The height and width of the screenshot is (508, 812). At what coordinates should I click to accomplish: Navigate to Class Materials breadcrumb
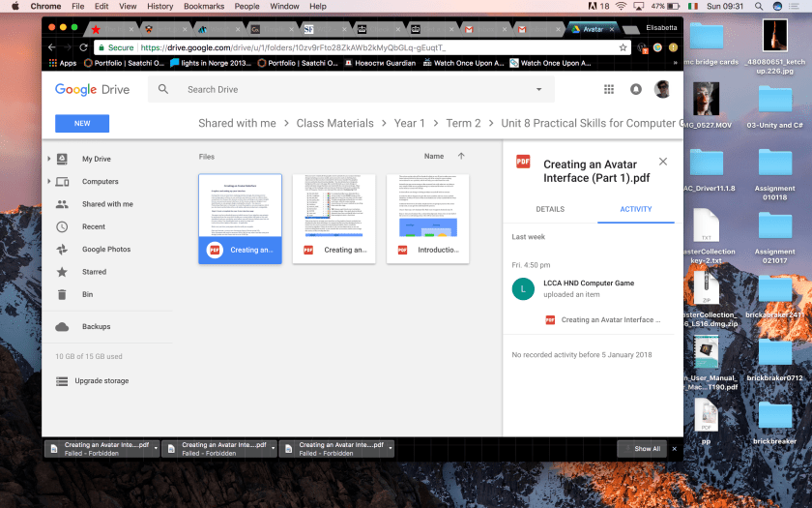pyautogui.click(x=334, y=123)
